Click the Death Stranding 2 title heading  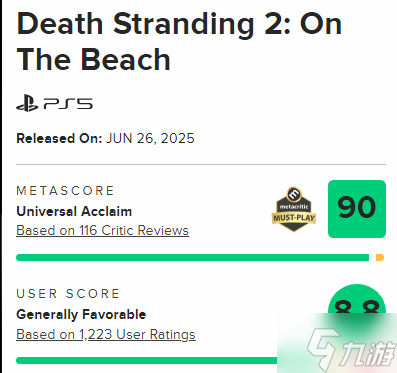point(179,42)
